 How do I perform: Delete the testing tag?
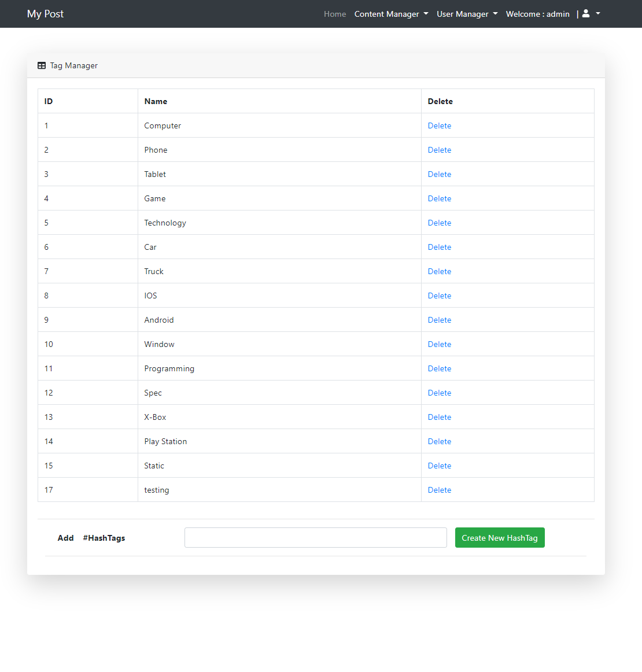click(440, 490)
